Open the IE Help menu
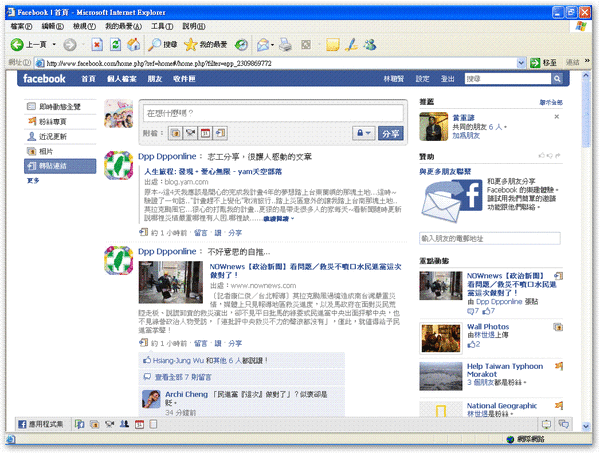 pyautogui.click(x=194, y=26)
